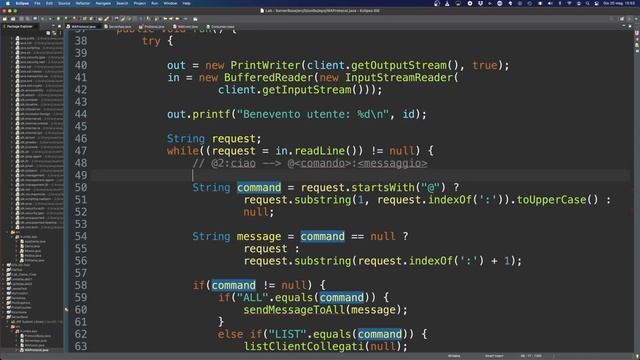The image size is (640, 360).
Task: Open the Apple menu
Action: pos(8,3)
